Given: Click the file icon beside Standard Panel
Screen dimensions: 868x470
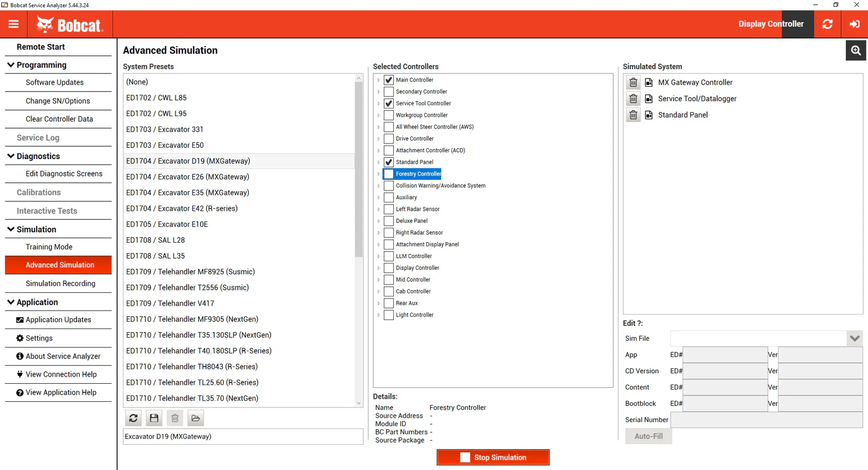Looking at the screenshot, I should point(649,115).
